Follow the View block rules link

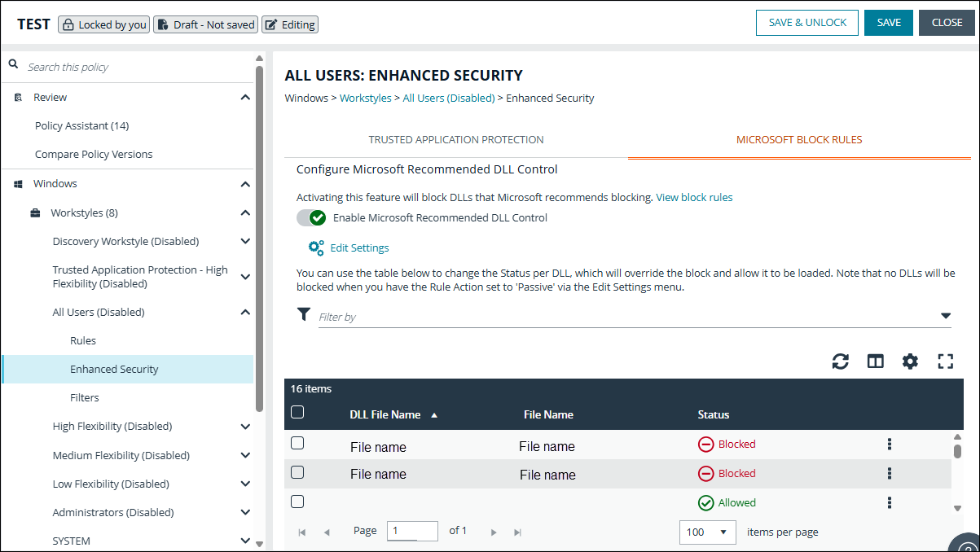[693, 197]
